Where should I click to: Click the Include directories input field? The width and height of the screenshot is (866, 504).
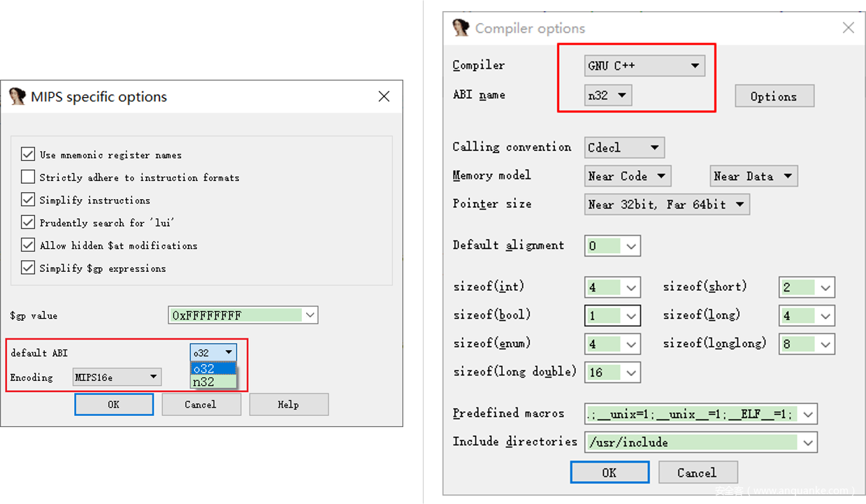tap(692, 442)
